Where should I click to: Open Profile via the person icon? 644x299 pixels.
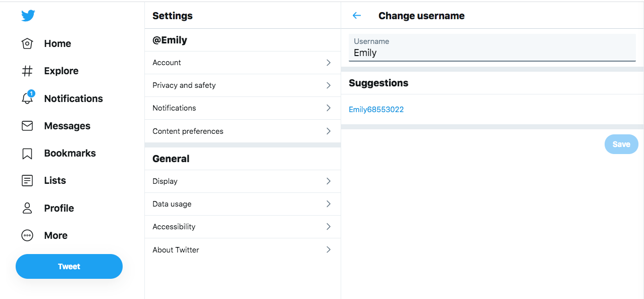tap(27, 208)
